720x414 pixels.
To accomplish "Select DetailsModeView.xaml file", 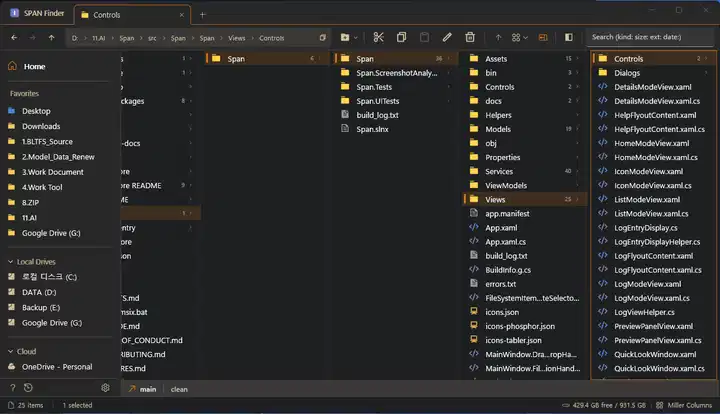I will click(x=652, y=87).
